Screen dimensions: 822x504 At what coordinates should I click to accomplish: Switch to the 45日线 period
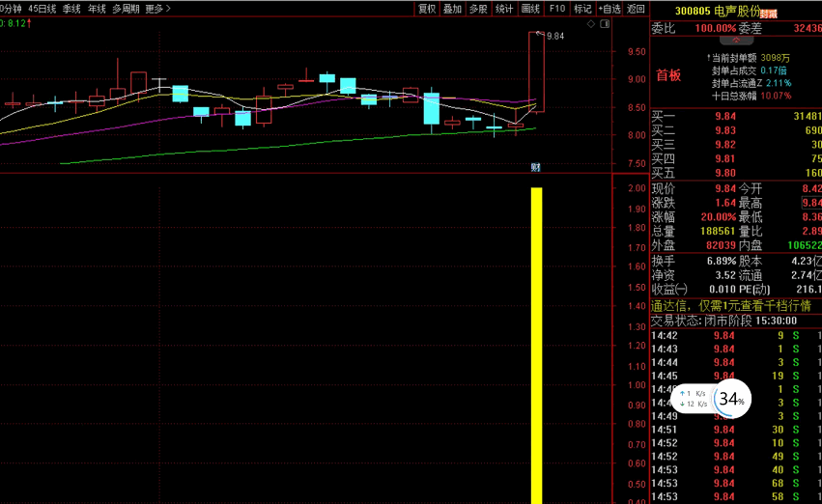pos(42,9)
